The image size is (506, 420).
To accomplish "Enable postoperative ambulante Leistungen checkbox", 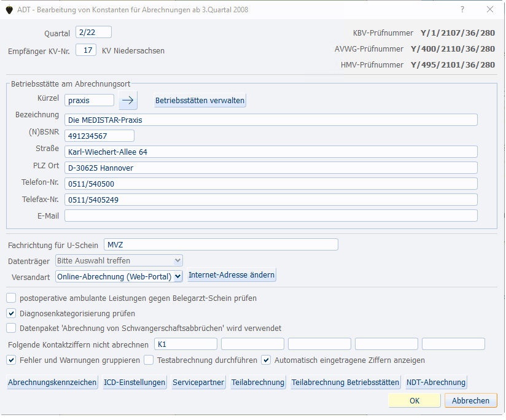I will coord(10,297).
